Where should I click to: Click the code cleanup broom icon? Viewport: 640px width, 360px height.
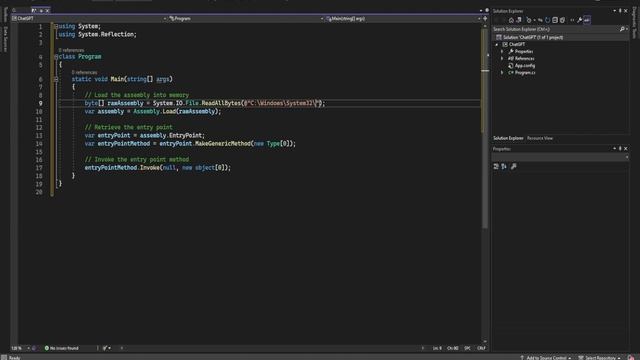click(x=105, y=348)
